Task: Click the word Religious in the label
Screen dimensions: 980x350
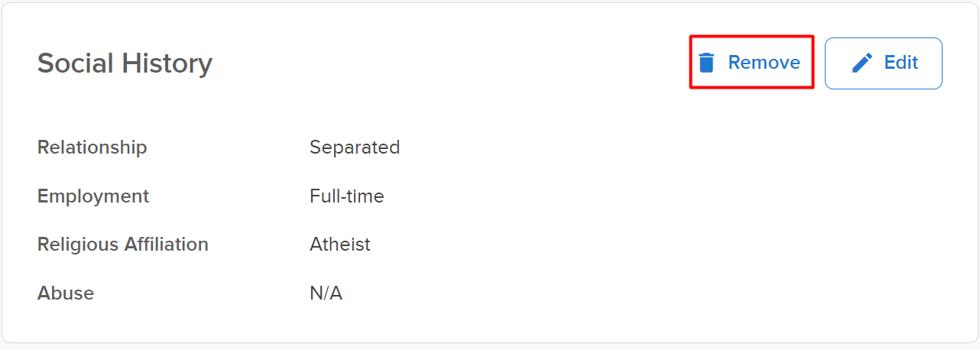Action: [78, 245]
